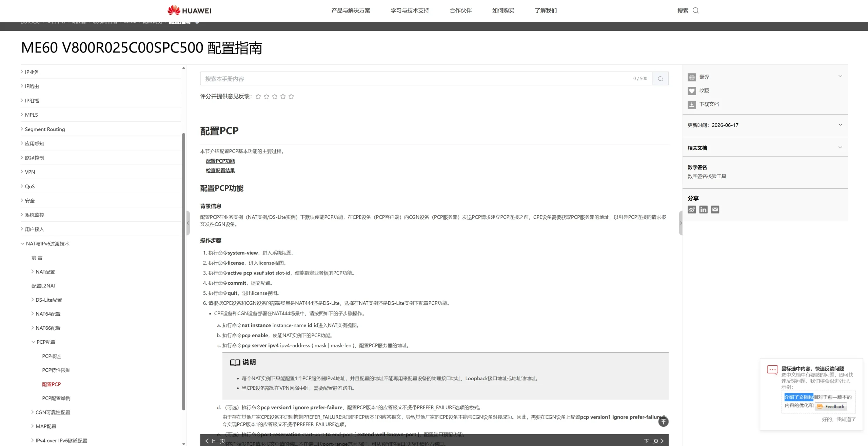Viewport: 868px width, 446px height.
Task: Share via LinkedIn icon
Action: (703, 209)
